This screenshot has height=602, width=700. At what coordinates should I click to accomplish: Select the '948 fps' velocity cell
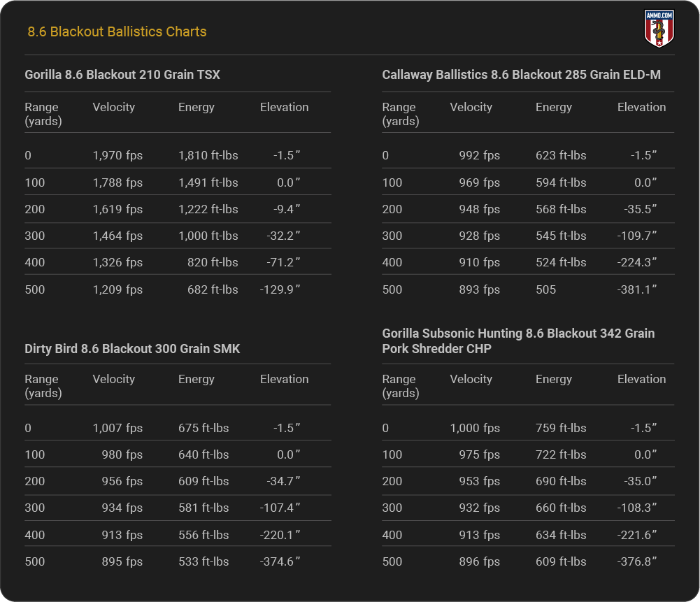(480, 209)
